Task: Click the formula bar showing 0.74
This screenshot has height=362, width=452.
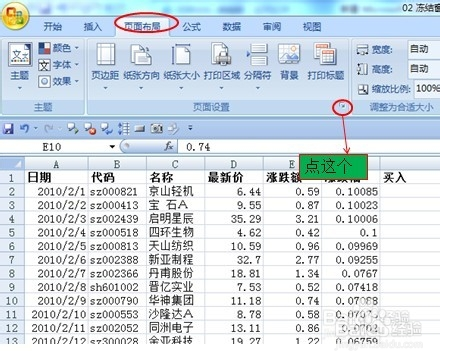Action: (309, 147)
